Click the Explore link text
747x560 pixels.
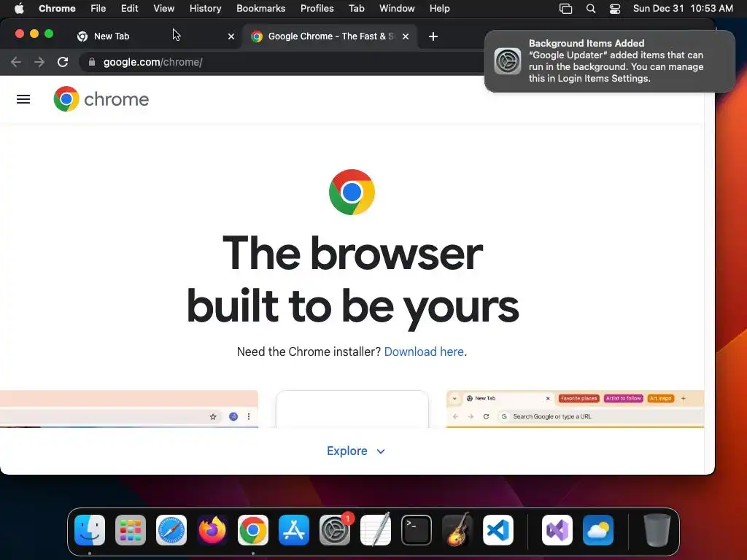tap(347, 451)
